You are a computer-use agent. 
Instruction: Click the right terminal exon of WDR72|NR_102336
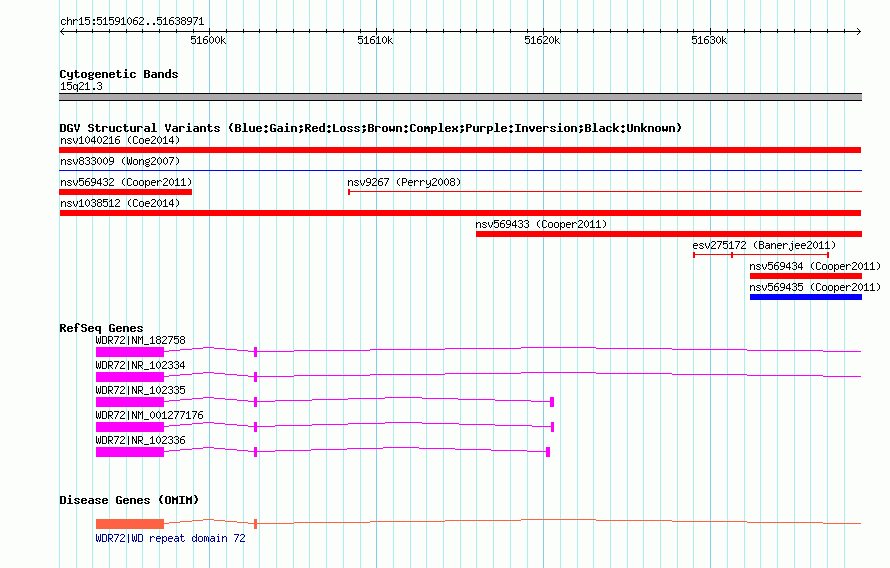point(548,452)
